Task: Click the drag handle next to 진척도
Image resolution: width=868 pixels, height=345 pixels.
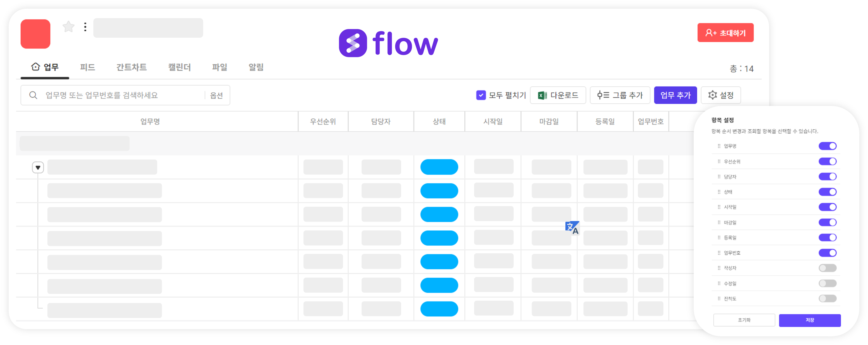Action: click(x=719, y=298)
